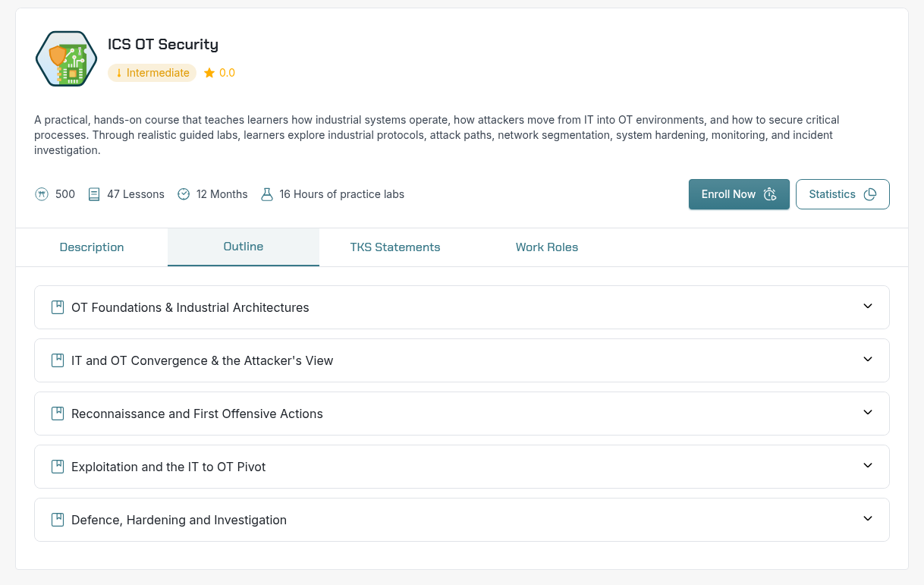Click bookmark icon of Reconnaissance module
Viewport: 924px width, 585px height.
57,414
